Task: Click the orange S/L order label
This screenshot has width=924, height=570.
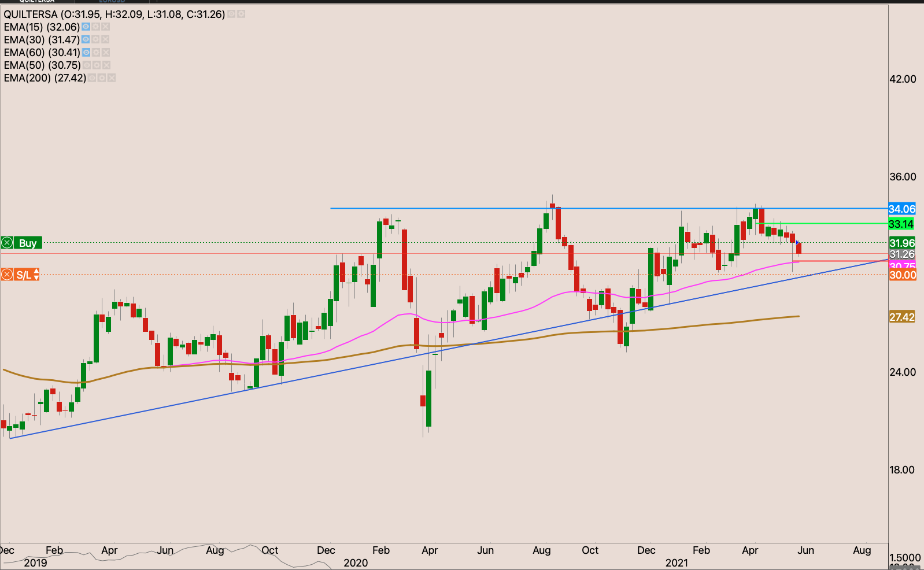Action: (24, 275)
